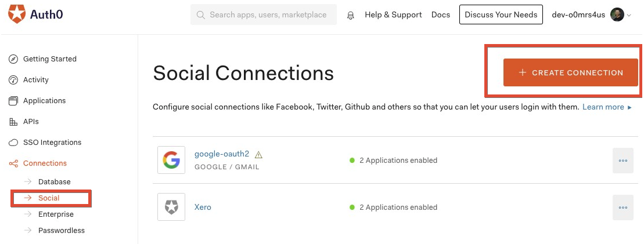
Task: Click the Connections share icon
Action: coord(13,163)
